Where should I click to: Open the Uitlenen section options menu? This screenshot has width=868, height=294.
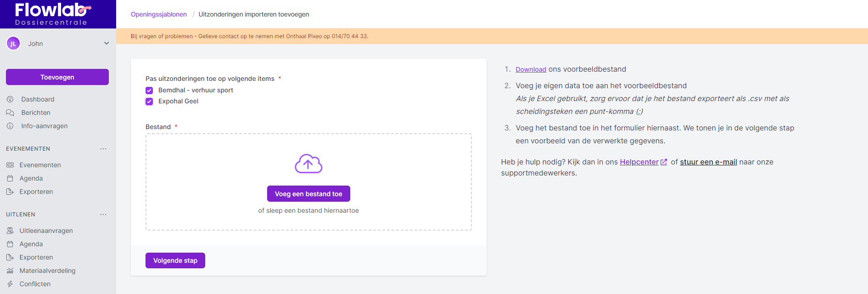[103, 215]
